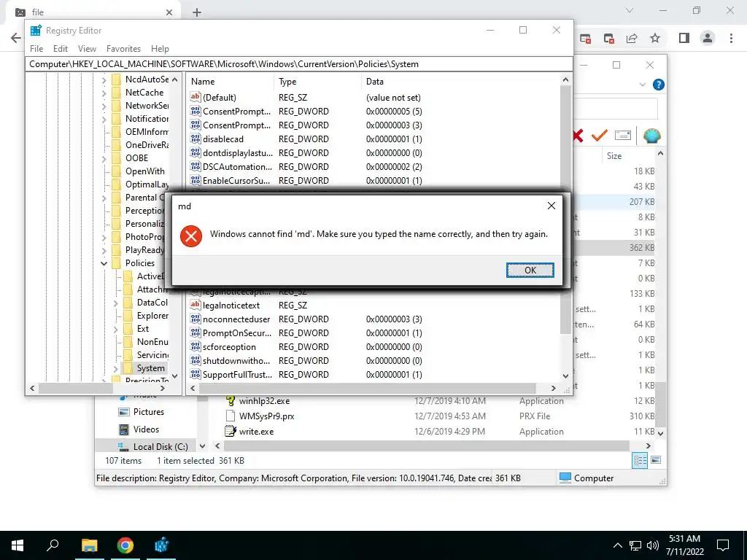
Task: Open a new browser tab
Action: [197, 12]
